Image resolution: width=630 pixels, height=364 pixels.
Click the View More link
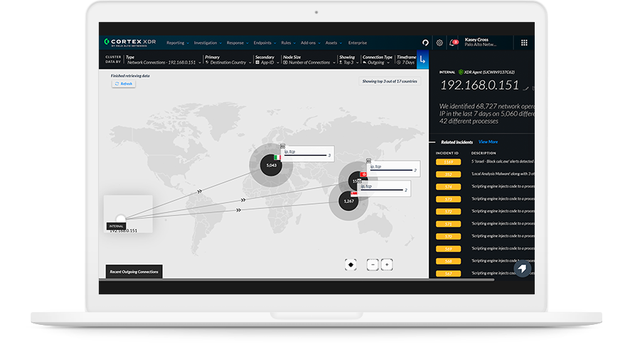[488, 142]
